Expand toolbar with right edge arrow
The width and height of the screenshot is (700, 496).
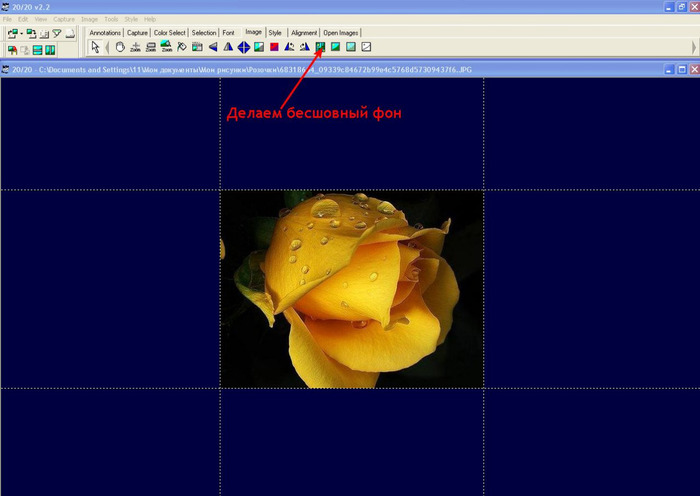click(x=693, y=47)
